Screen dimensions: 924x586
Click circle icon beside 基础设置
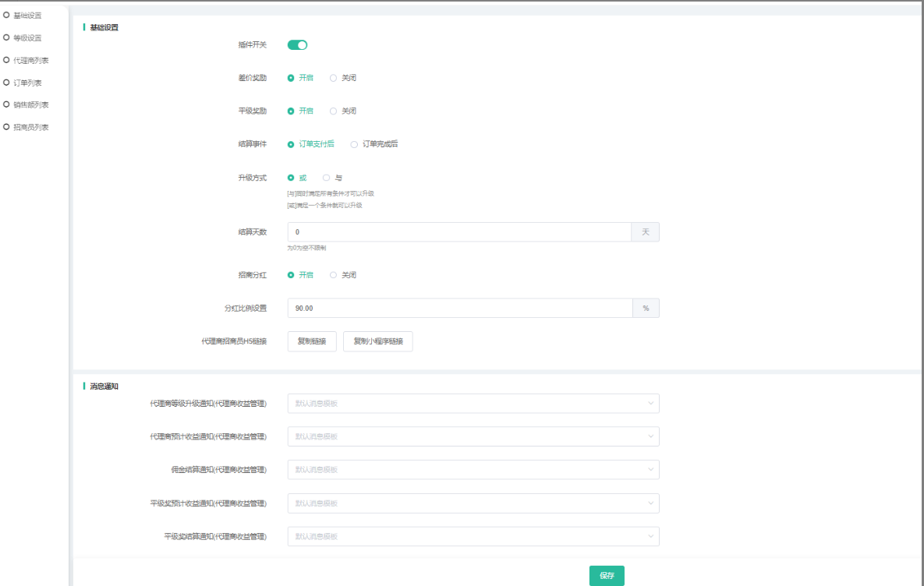pyautogui.click(x=7, y=15)
